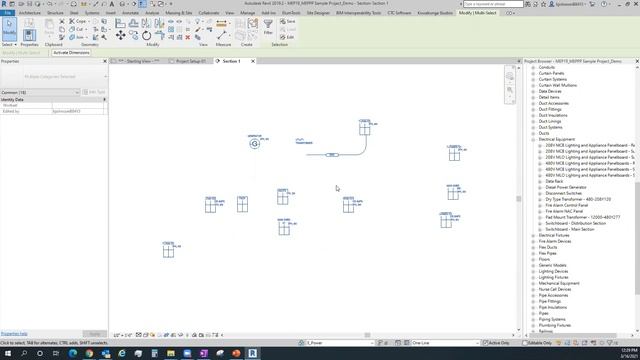This screenshot has height=360, width=640.
Task: Select Fire Alarm Control Panel item
Action: point(567,205)
